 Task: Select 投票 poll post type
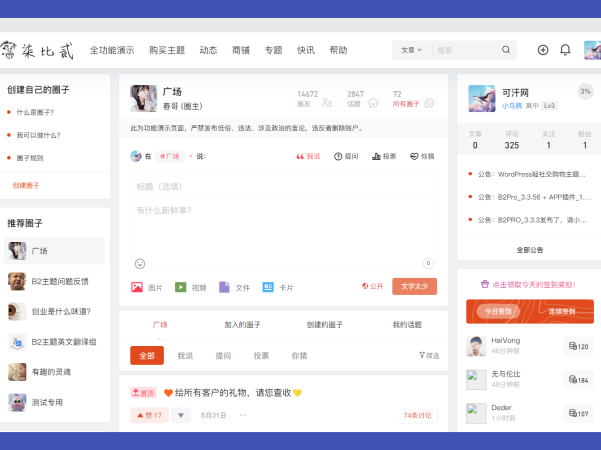[x=384, y=156]
